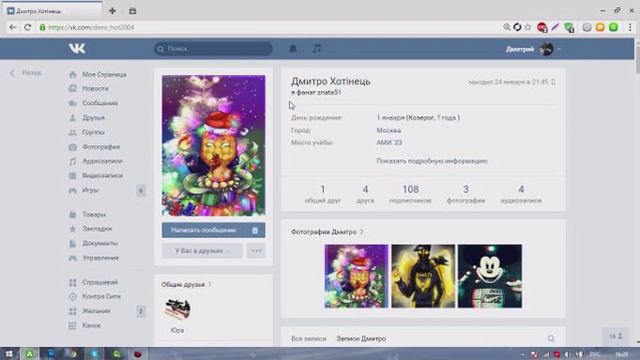This screenshot has width=640, height=360.
Task: Open the 1 общий друг counter
Action: [322, 194]
